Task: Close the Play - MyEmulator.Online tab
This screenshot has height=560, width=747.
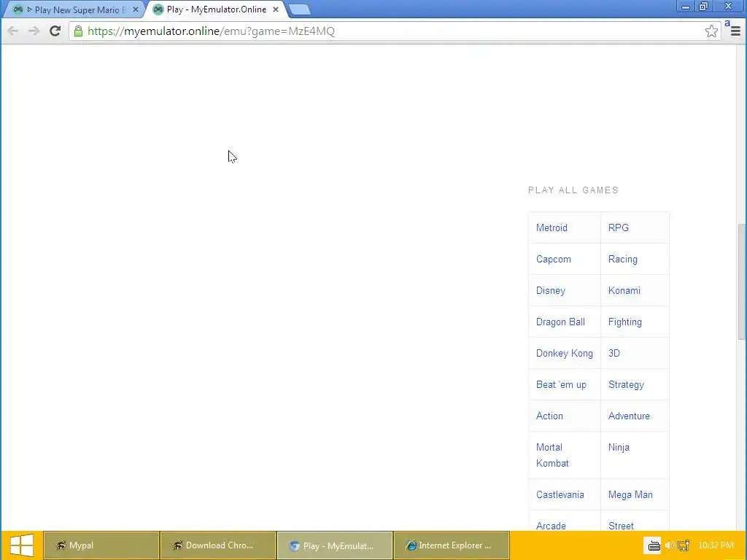Action: click(275, 9)
